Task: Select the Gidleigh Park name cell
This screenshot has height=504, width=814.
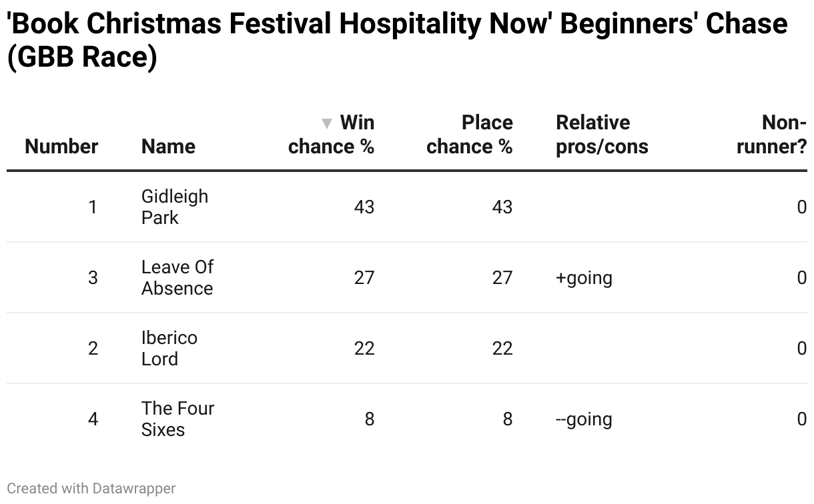Action: (x=175, y=207)
